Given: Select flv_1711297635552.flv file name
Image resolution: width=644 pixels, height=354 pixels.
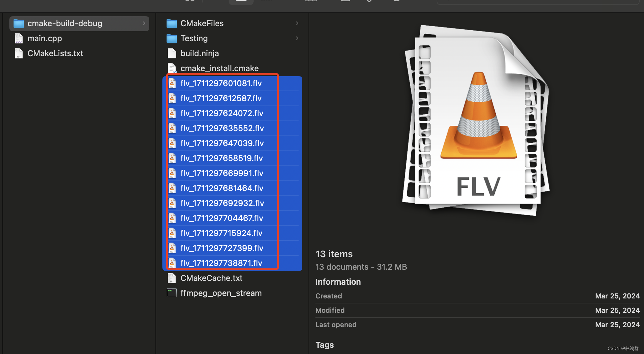Looking at the screenshot, I should point(222,128).
